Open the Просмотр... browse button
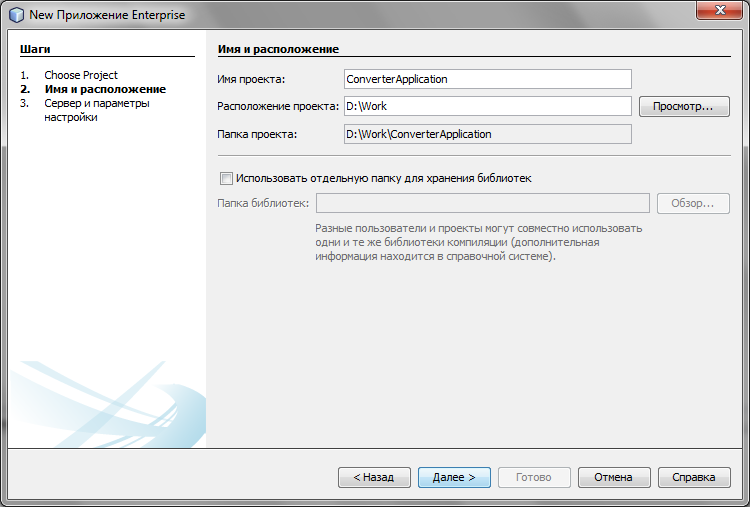Screen dimensions: 750x507 pos(684,106)
